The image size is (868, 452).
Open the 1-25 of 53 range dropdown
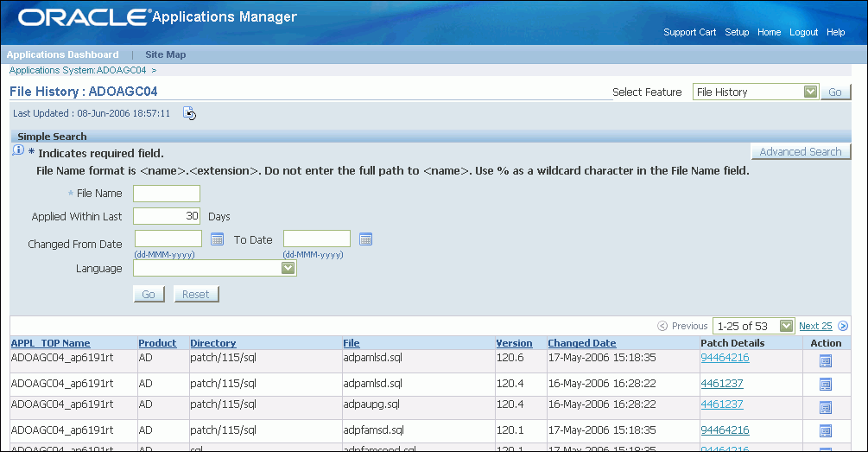tap(786, 326)
